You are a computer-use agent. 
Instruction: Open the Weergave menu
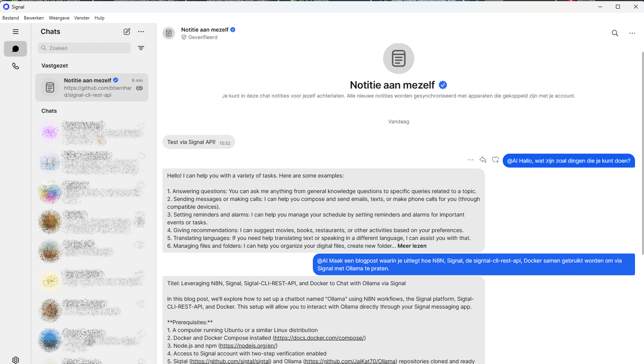(59, 18)
